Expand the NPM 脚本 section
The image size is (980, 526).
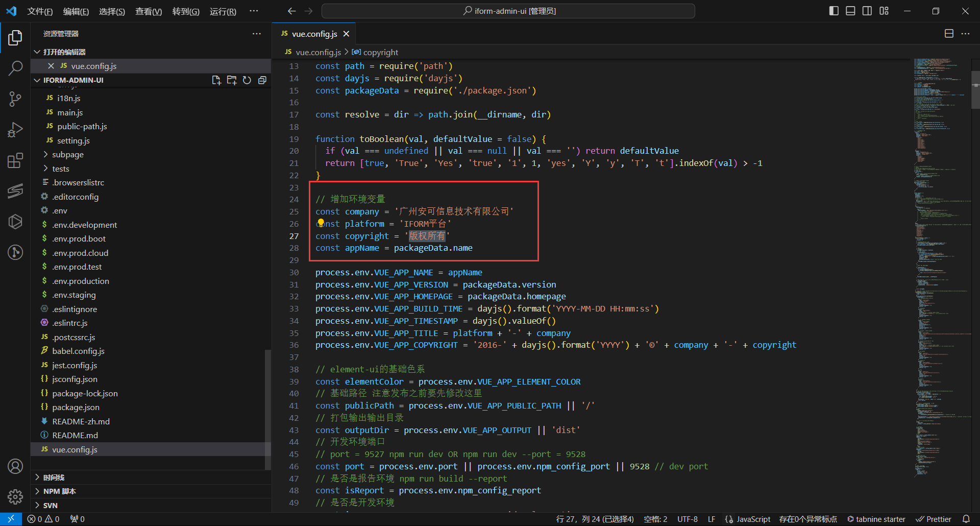tap(59, 491)
